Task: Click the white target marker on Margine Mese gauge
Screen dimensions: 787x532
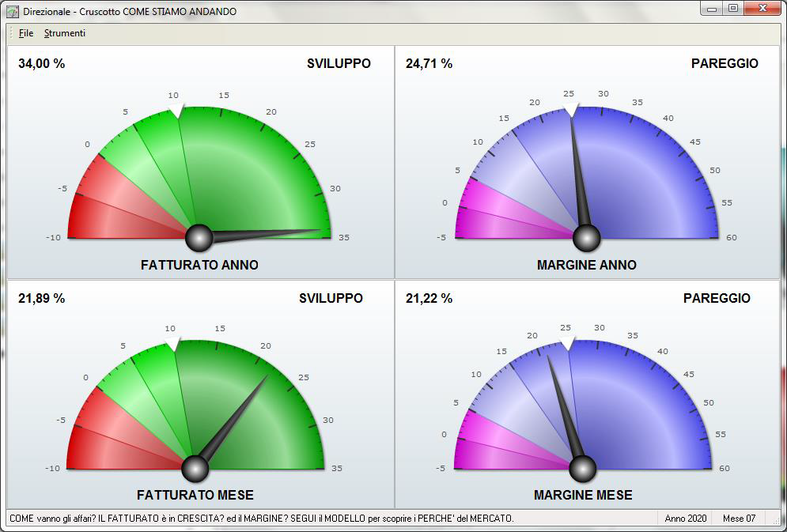Action: pyautogui.click(x=568, y=343)
